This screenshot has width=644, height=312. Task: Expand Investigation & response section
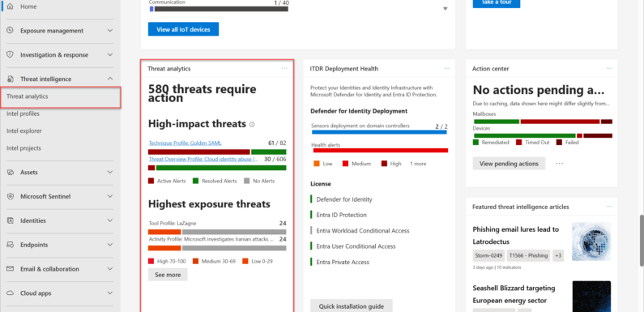pyautogui.click(x=109, y=54)
